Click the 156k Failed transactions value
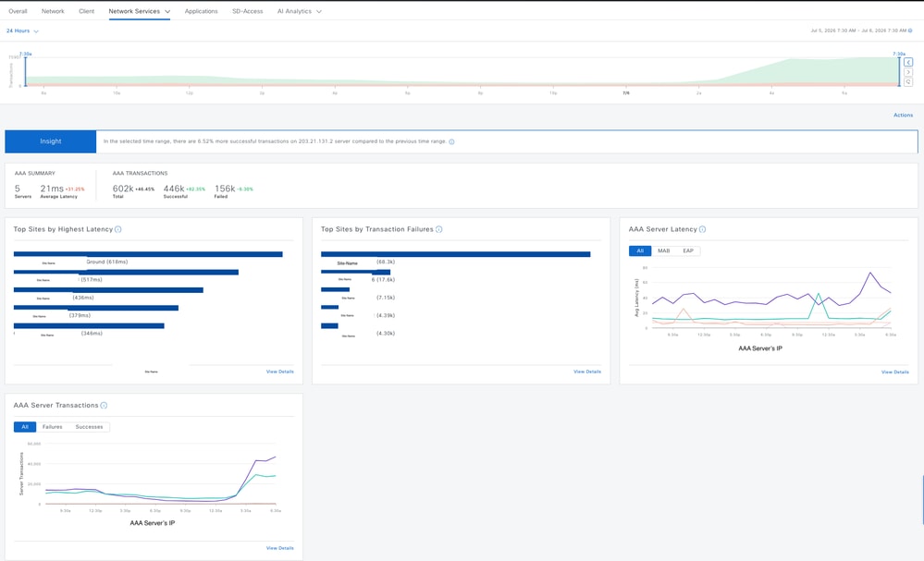Viewport: 924px width, 561px height. pyautogui.click(x=225, y=189)
